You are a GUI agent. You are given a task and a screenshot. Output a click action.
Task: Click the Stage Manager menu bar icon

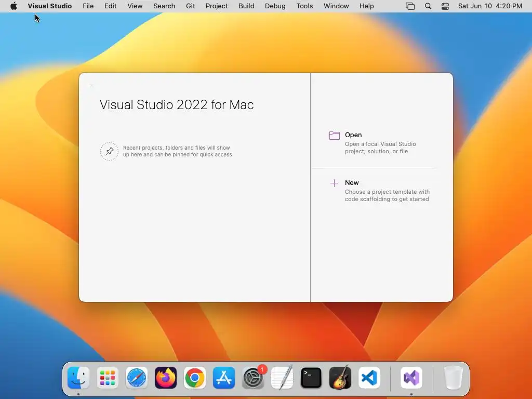click(410, 6)
